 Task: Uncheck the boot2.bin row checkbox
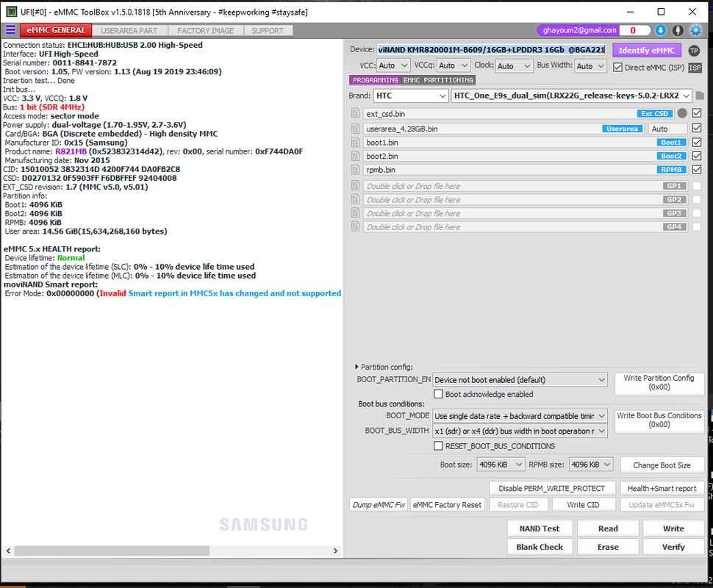coord(697,156)
